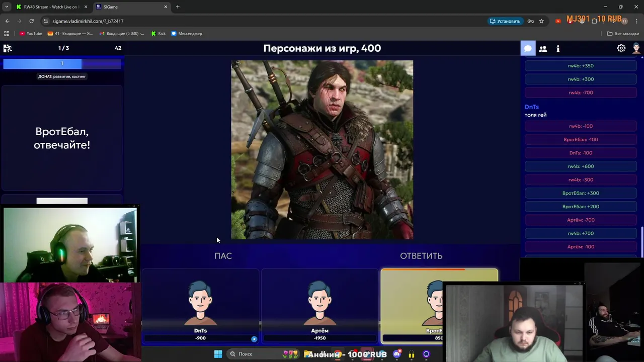Close the SIGame tab

pos(166,7)
